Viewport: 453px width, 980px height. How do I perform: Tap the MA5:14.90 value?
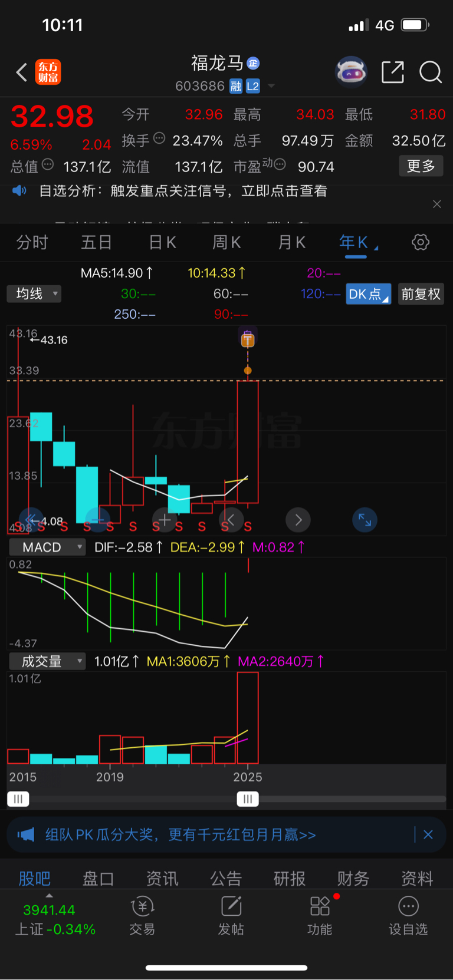(x=117, y=273)
